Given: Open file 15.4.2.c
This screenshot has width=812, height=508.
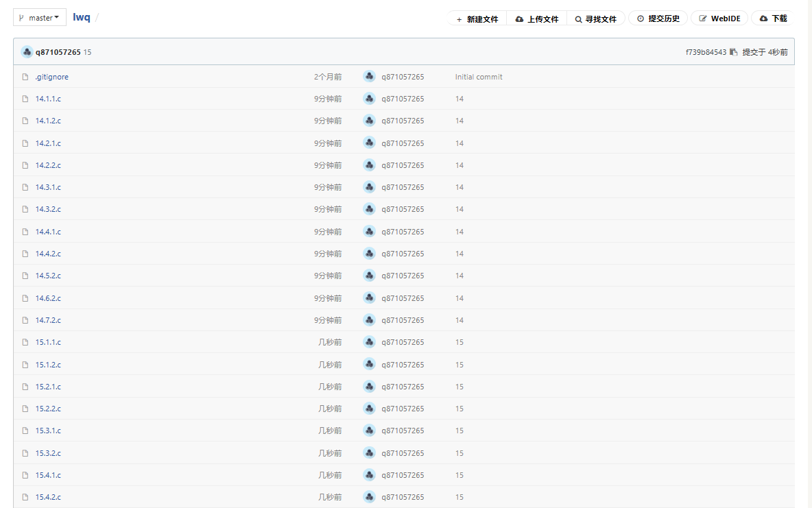Looking at the screenshot, I should tap(48, 497).
